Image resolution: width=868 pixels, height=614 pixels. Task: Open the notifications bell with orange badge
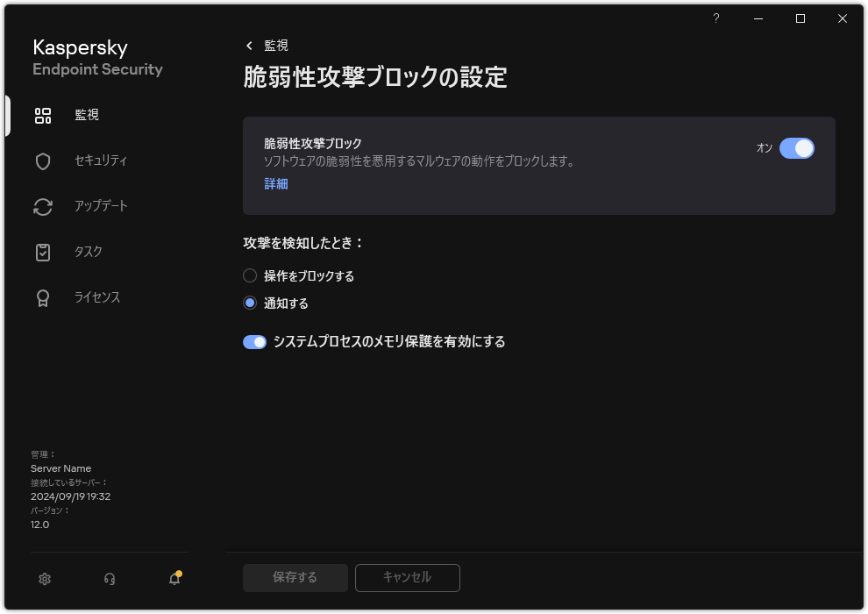pos(173,579)
